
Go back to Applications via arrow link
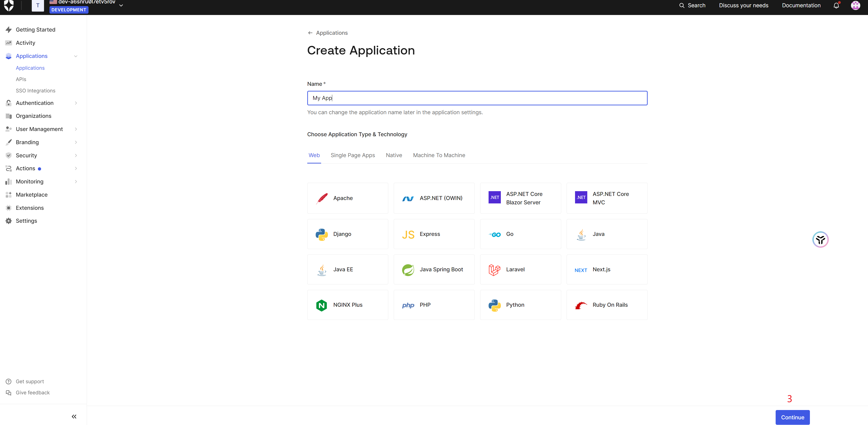coord(327,33)
